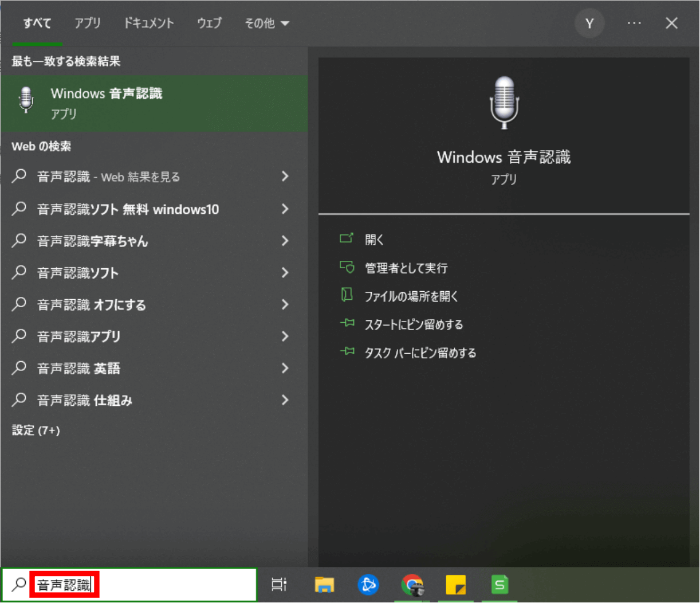Image resolution: width=700 pixels, height=603 pixels.
Task: Switch to the ウェブ tab
Action: [209, 24]
